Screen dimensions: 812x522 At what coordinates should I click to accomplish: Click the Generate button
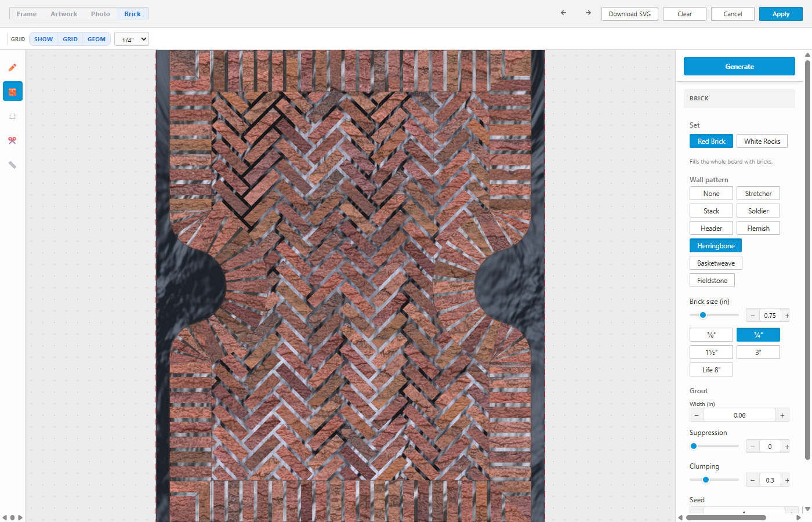739,66
